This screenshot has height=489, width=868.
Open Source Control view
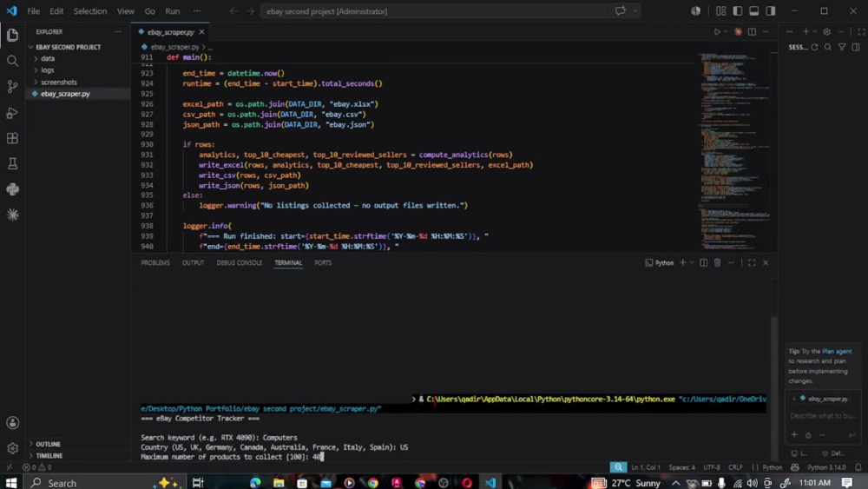[x=12, y=86]
